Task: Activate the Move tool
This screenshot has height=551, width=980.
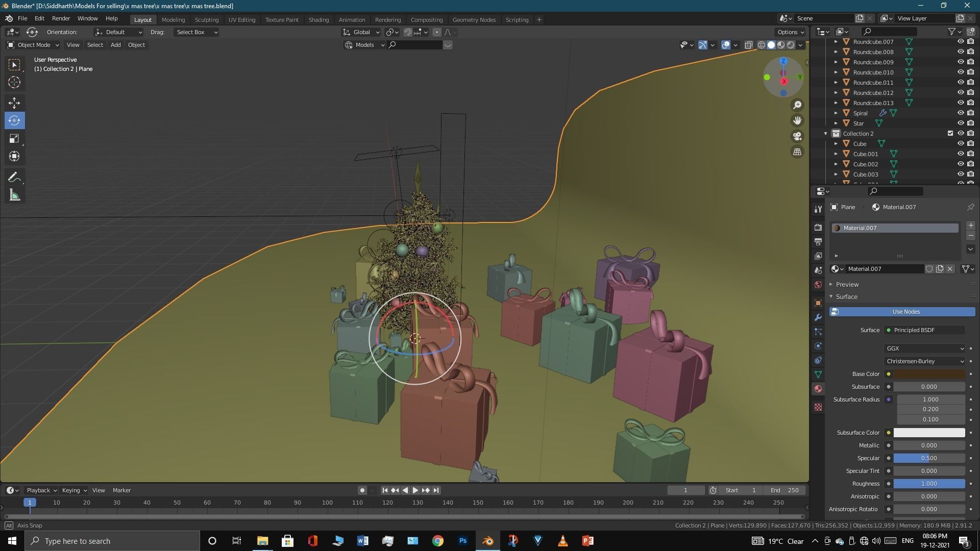Action: tap(14, 103)
